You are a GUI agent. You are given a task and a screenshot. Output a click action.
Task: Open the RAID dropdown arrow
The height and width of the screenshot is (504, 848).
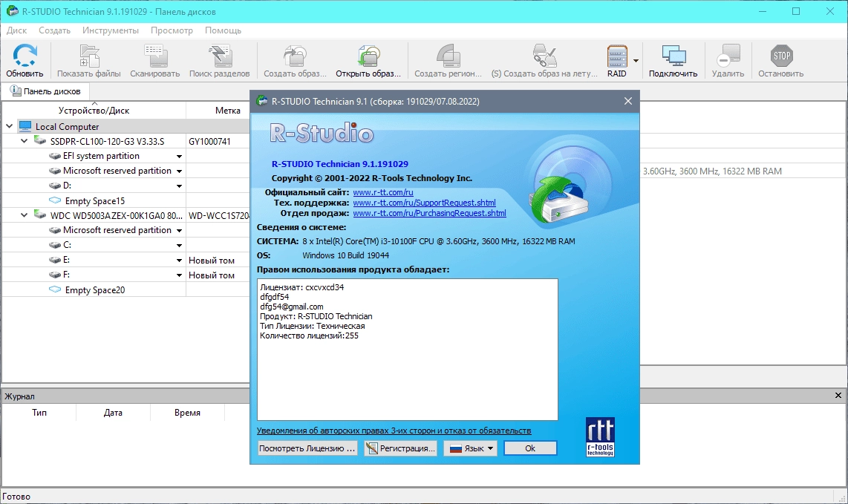(x=636, y=61)
